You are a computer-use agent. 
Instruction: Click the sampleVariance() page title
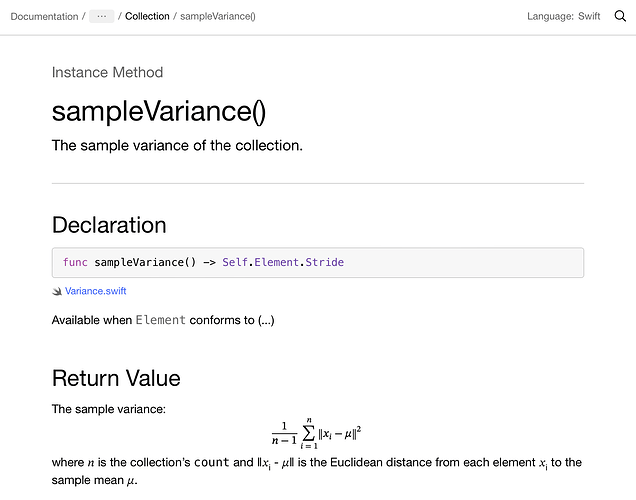pos(159,111)
